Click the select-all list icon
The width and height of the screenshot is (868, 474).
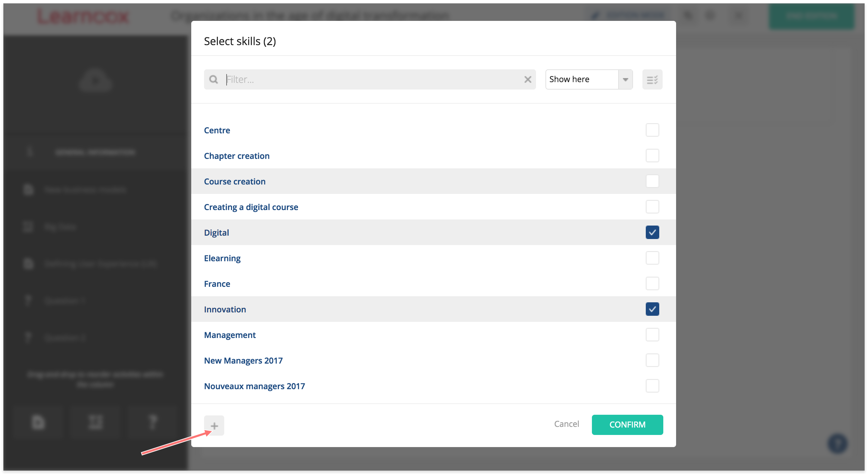coord(652,79)
